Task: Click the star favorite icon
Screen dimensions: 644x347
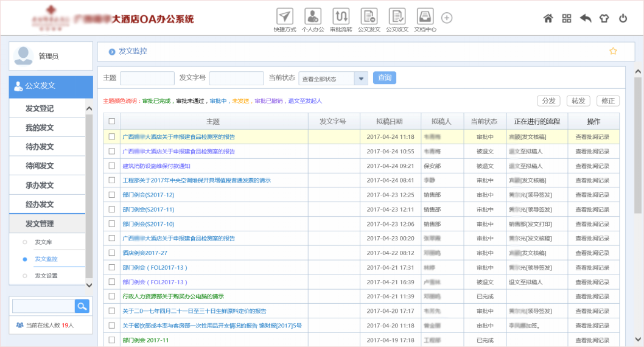Action: (x=613, y=51)
